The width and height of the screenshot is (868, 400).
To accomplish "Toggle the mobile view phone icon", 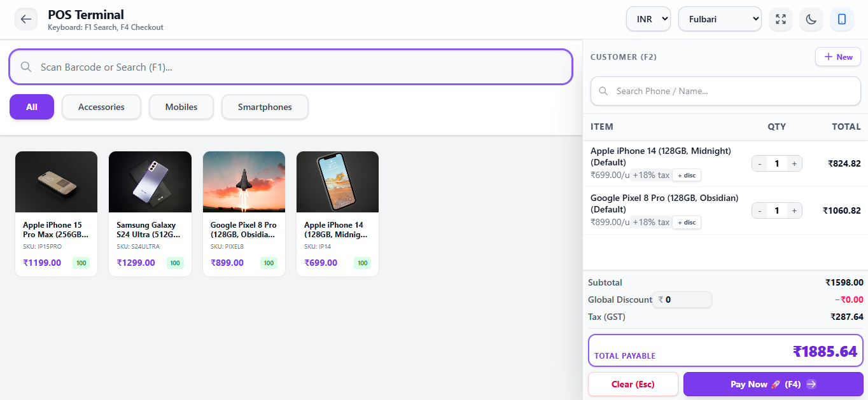I will tap(842, 19).
